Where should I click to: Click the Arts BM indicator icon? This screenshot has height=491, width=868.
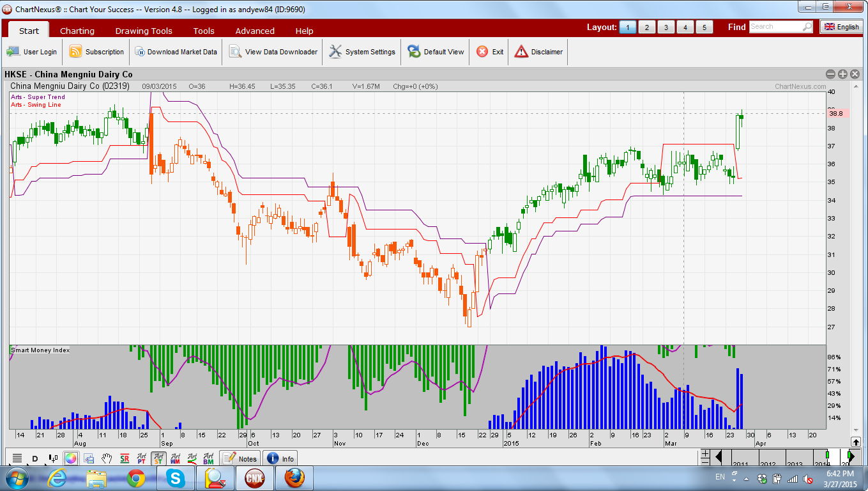[x=208, y=458]
